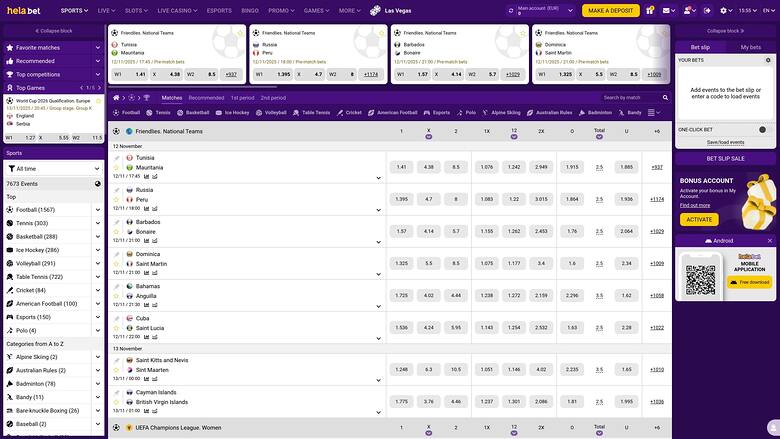Open the Bingo menu item
This screenshot has height=439, width=780.
(250, 10)
